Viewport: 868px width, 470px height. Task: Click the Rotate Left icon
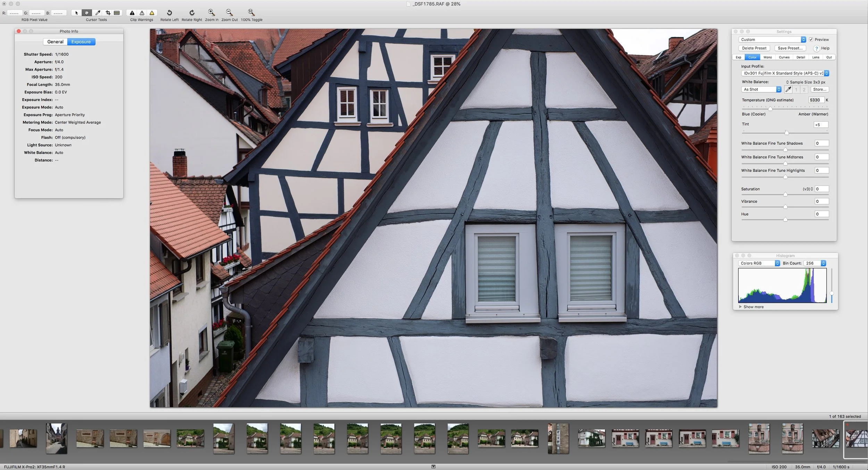pos(169,13)
